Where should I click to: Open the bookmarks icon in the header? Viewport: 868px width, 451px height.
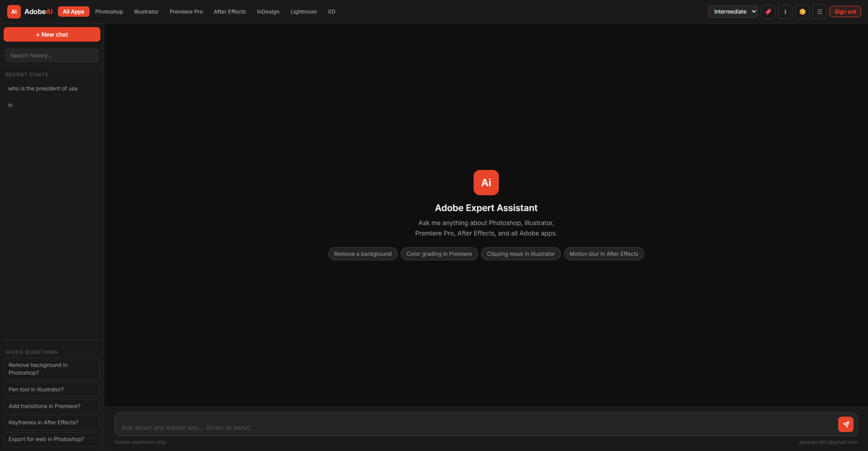click(768, 12)
